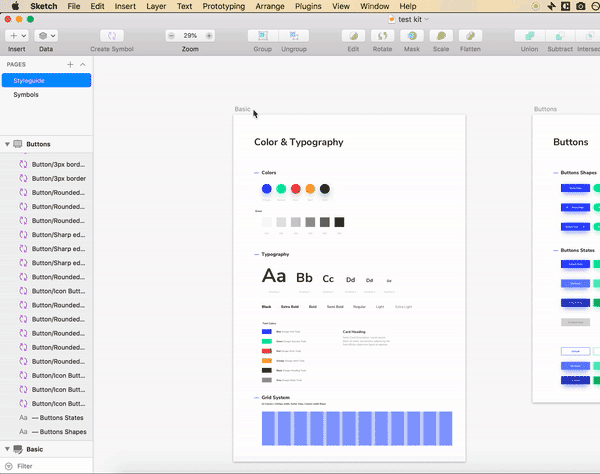Screen dimensions: 600x474
Task: Collapse the Pages list panel
Action: 83,64
